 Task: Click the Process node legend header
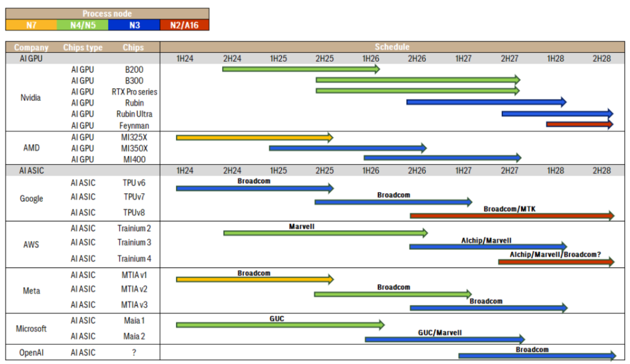coord(107,13)
